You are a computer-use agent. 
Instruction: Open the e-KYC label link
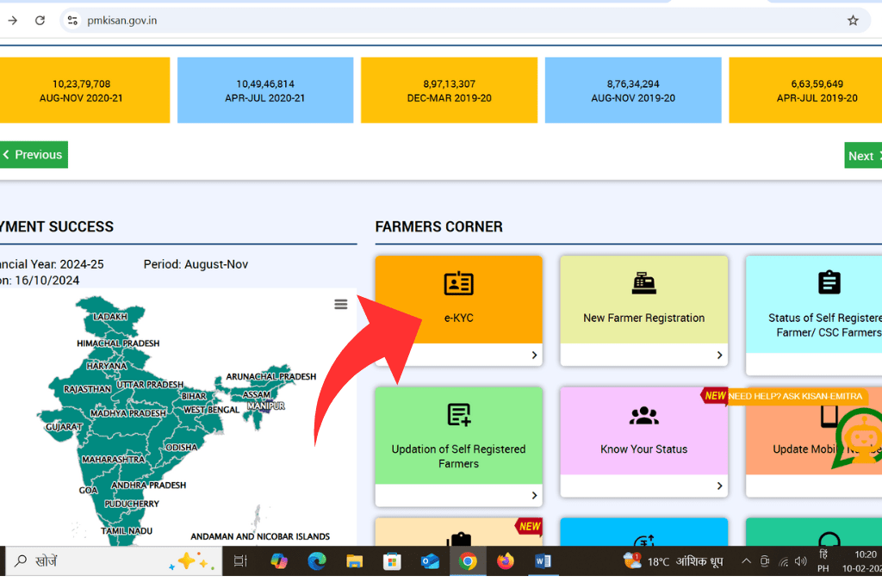pos(458,319)
